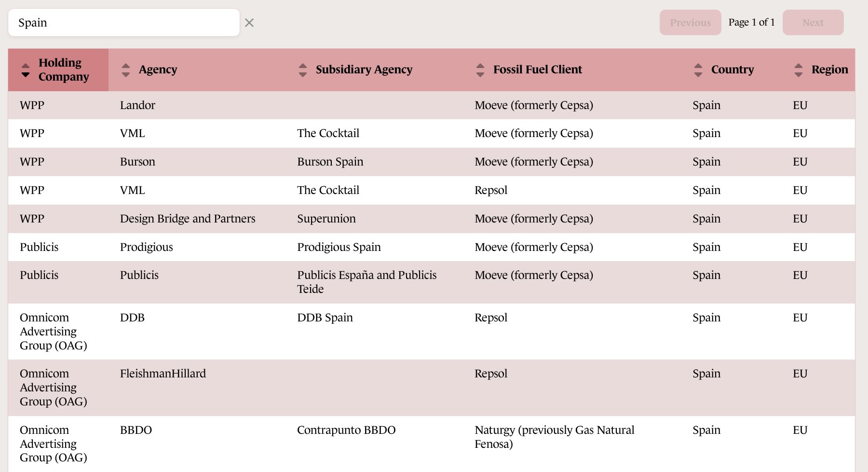
Task: Select the Landor agency cell
Action: pos(138,105)
